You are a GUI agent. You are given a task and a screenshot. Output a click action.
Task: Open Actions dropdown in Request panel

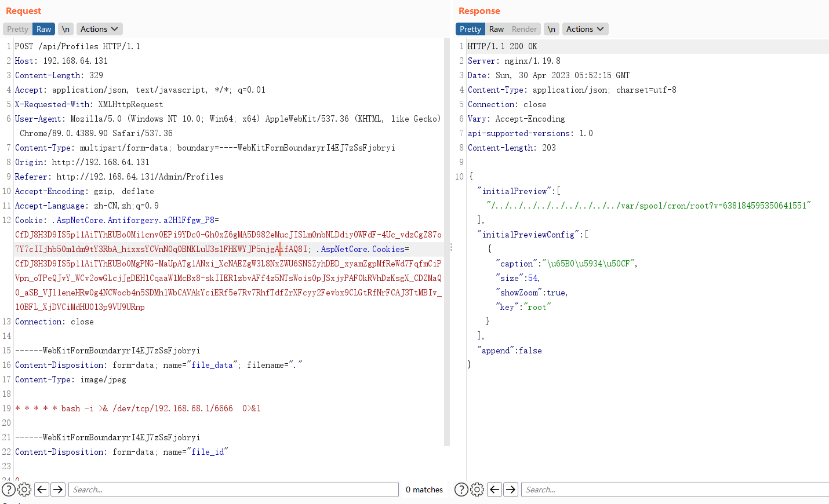(x=99, y=29)
